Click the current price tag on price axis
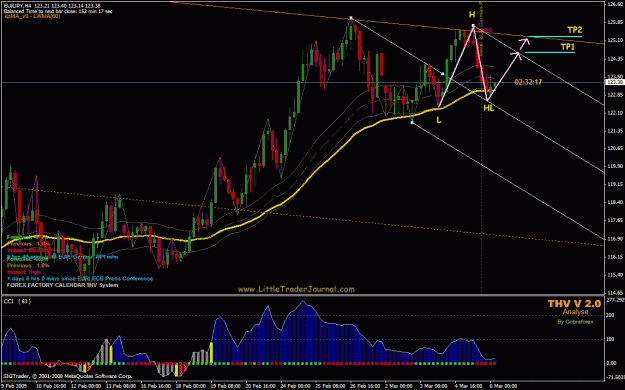Viewport: 625px width, 390px height. coord(615,82)
